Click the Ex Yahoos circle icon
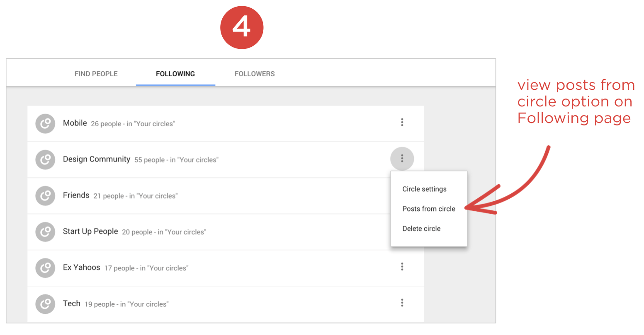Image resolution: width=644 pixels, height=335 pixels. click(x=45, y=268)
